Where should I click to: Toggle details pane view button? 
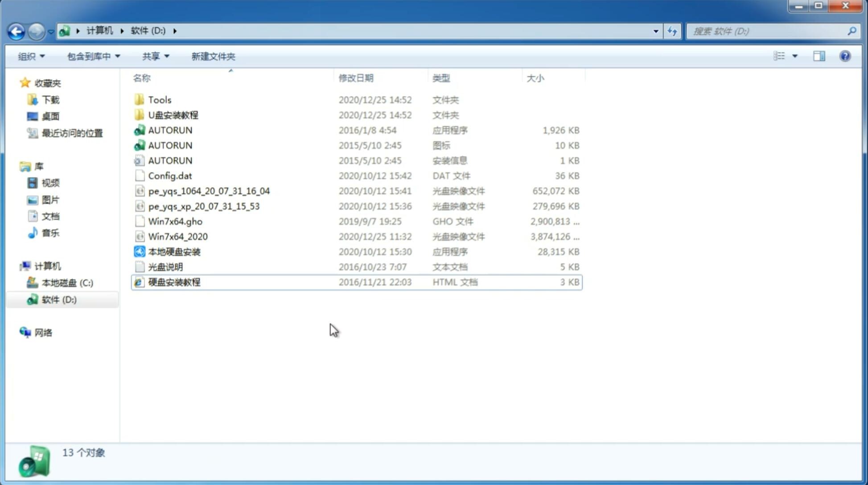[x=819, y=55]
